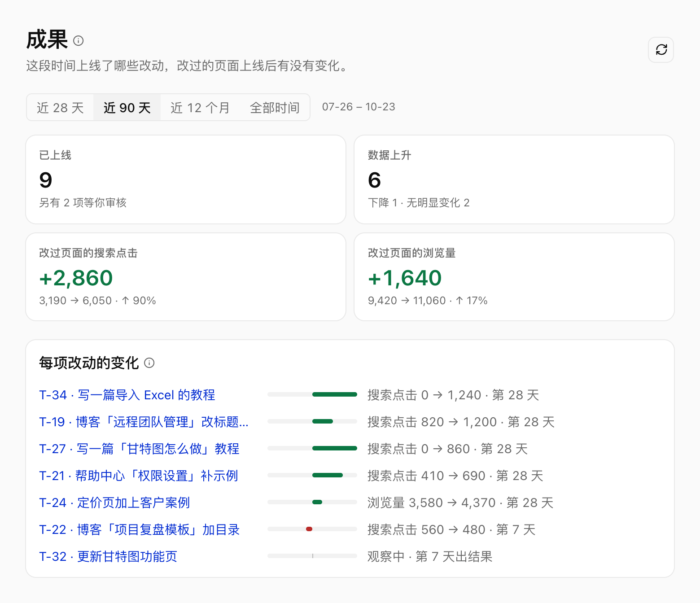Screen dimensions: 700x603
Task: Click the 数据上升 summary card
Action: (x=514, y=179)
